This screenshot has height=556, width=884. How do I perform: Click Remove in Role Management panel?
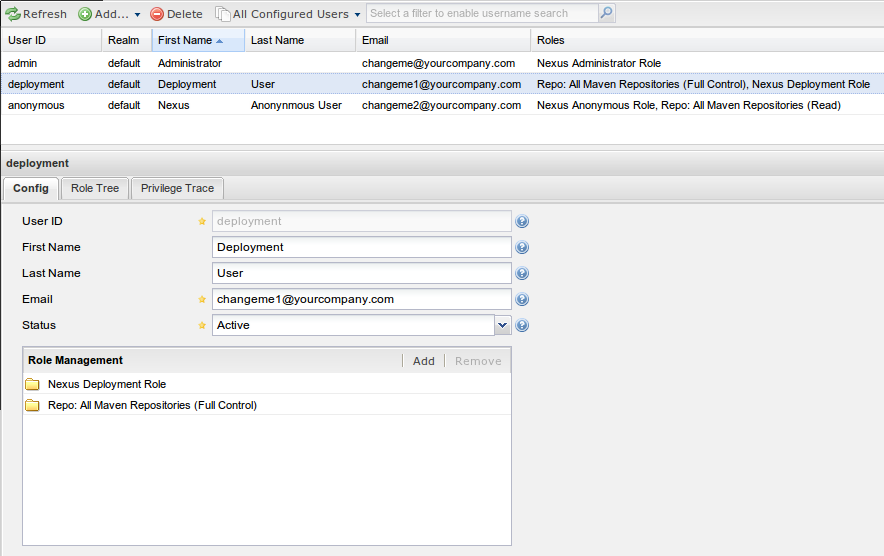pos(478,361)
